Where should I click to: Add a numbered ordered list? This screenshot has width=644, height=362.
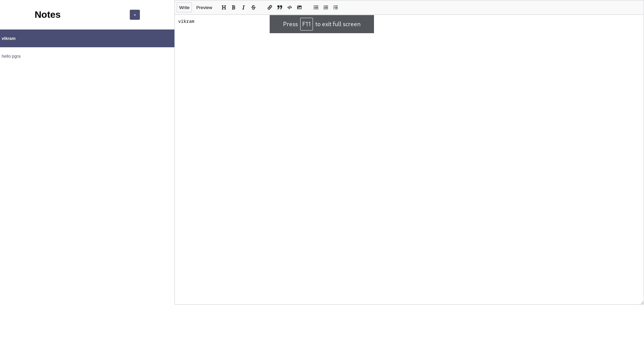326,7
